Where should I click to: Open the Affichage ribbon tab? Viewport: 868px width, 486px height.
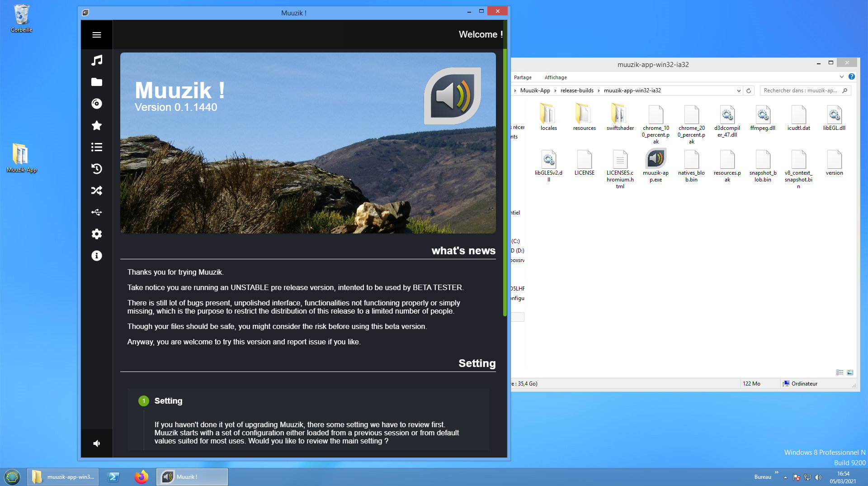(x=556, y=77)
